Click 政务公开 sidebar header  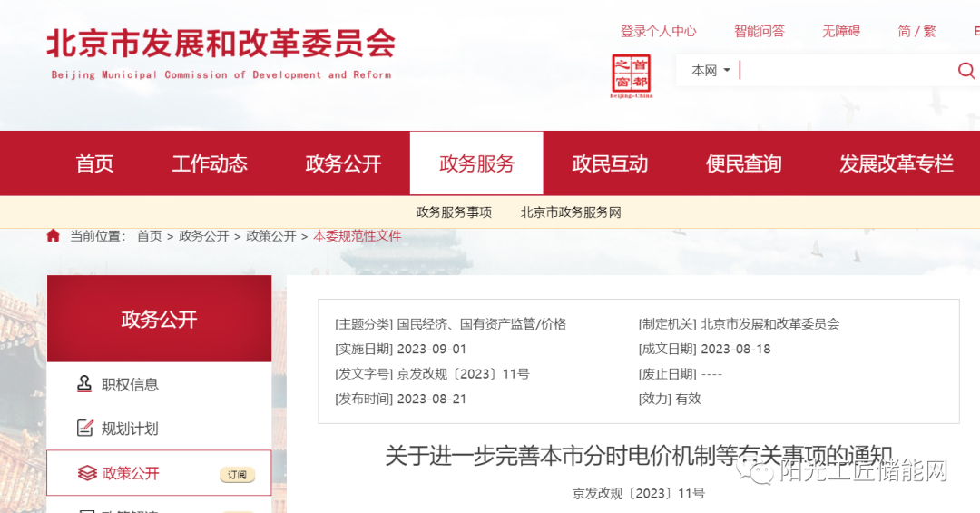tap(160, 319)
